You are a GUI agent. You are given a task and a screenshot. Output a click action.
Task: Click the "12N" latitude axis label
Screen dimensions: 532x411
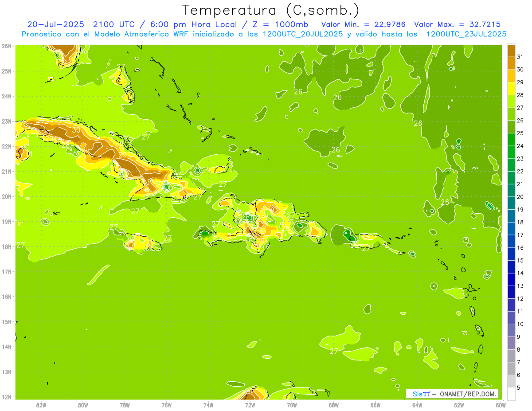click(x=6, y=397)
